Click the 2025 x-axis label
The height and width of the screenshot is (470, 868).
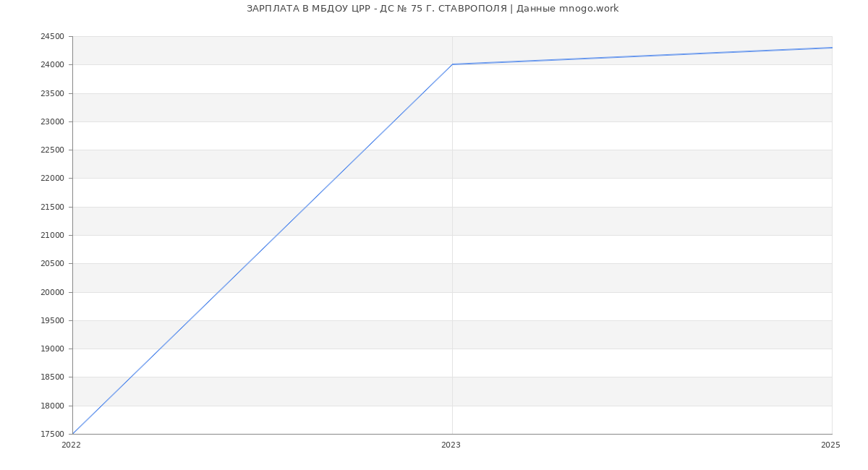(x=830, y=445)
